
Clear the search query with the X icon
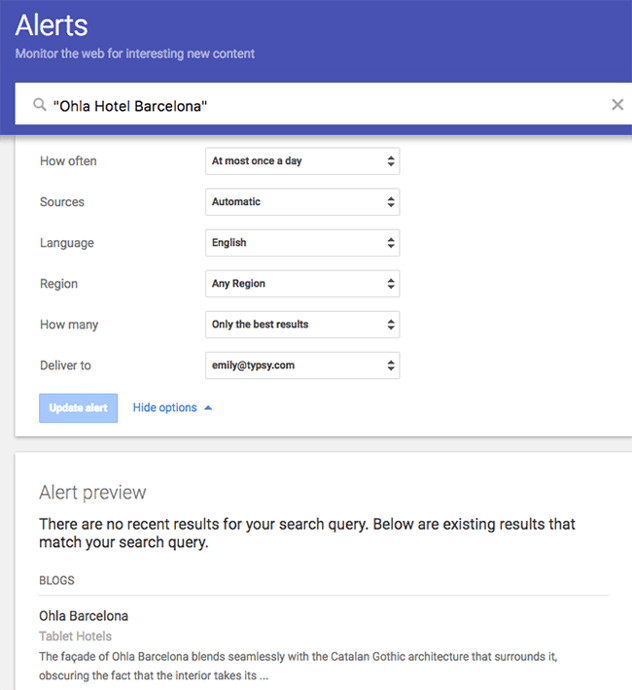(x=617, y=104)
